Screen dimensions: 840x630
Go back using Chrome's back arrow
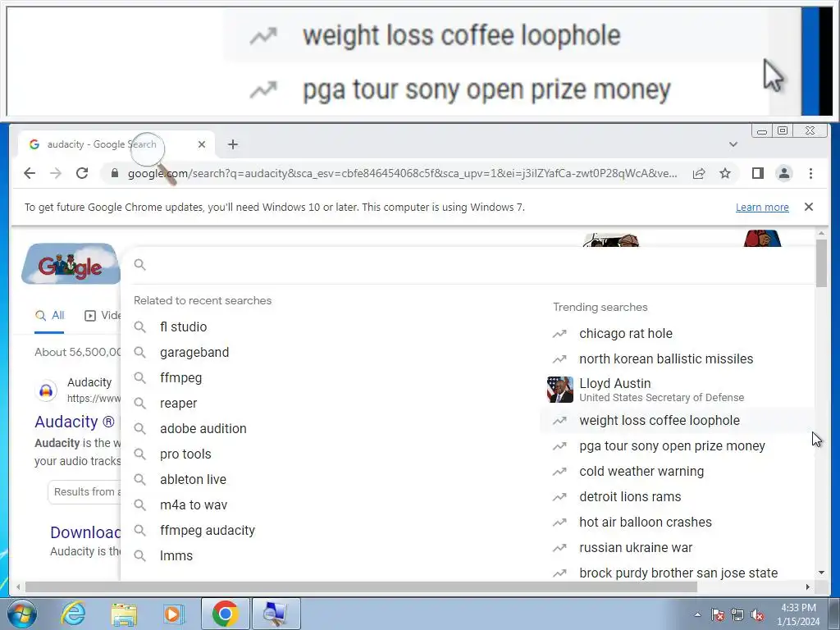tap(30, 173)
